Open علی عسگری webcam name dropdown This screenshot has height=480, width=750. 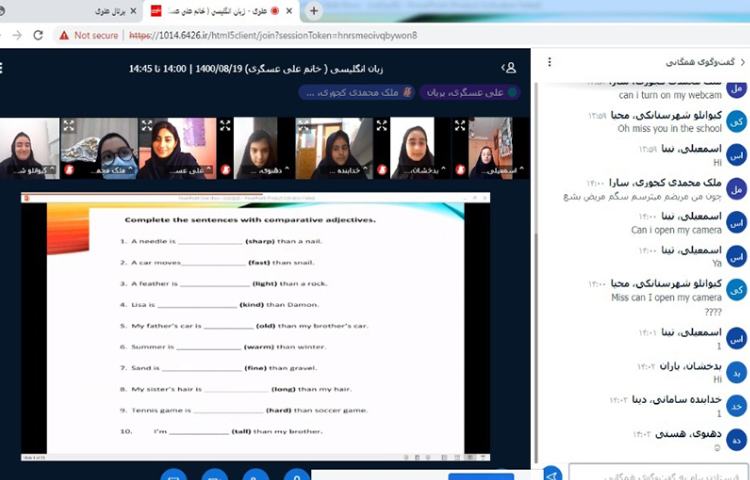pyautogui.click(x=189, y=170)
